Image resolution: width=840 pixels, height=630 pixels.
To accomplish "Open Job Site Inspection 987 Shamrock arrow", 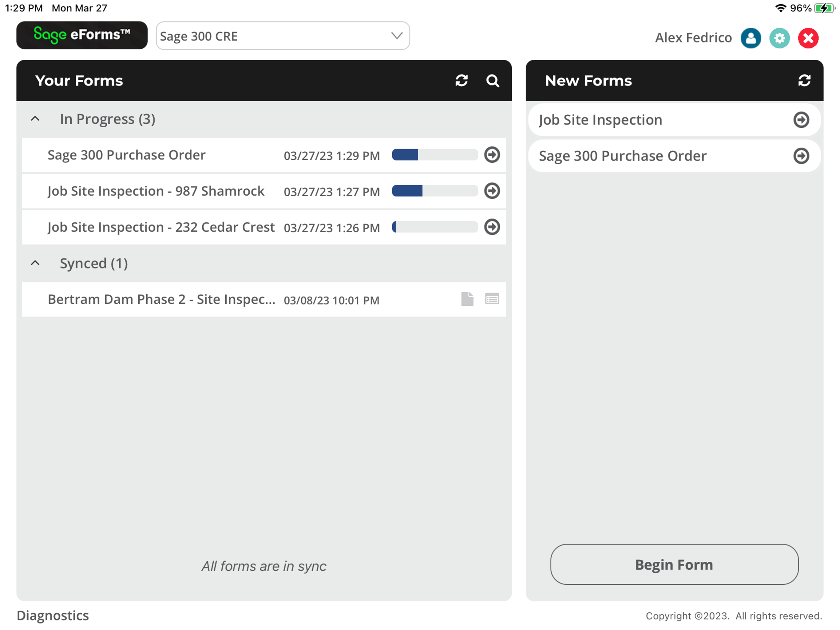I will pos(492,191).
